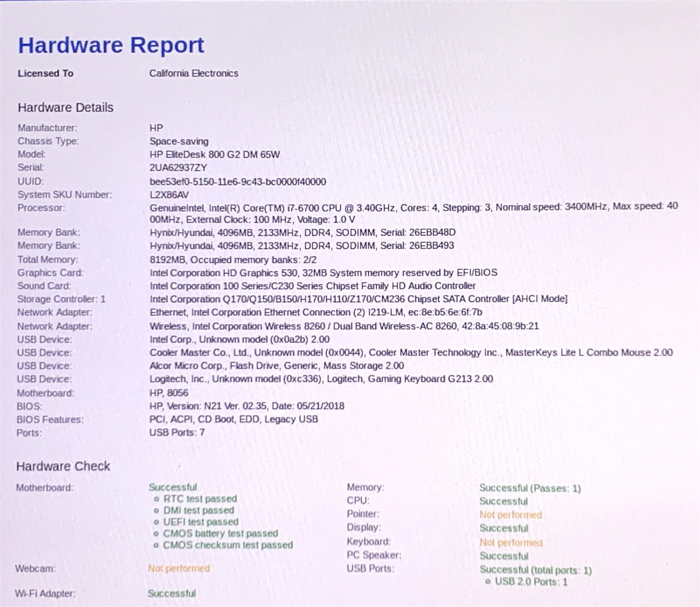Select the memory bank with serial 26EBB493
Image resolution: width=700 pixels, height=607 pixels.
click(302, 245)
